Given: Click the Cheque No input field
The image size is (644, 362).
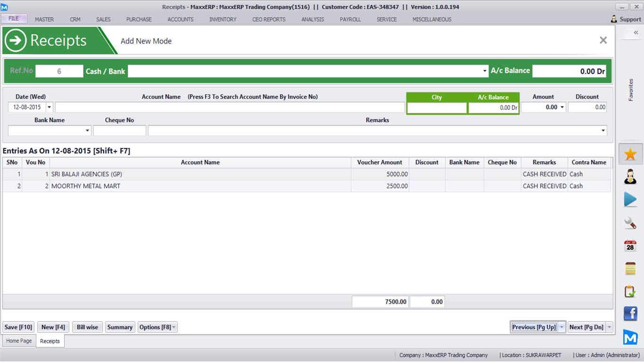Looking at the screenshot, I should click(x=120, y=131).
